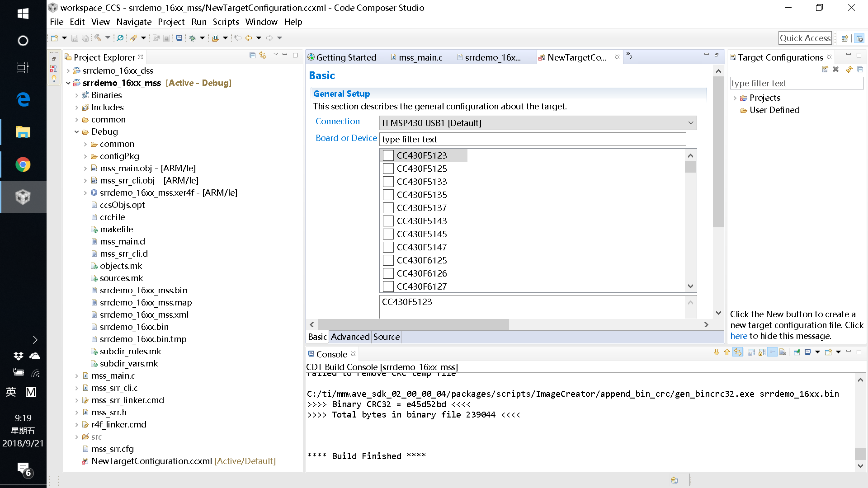Collapse the Debug folder
Screen dimensions: 868x488
[77, 132]
